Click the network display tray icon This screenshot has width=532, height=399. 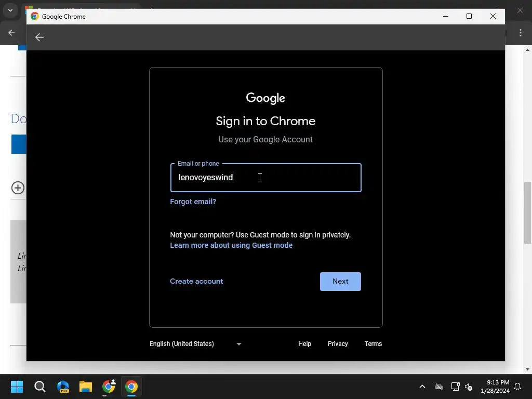(x=455, y=387)
